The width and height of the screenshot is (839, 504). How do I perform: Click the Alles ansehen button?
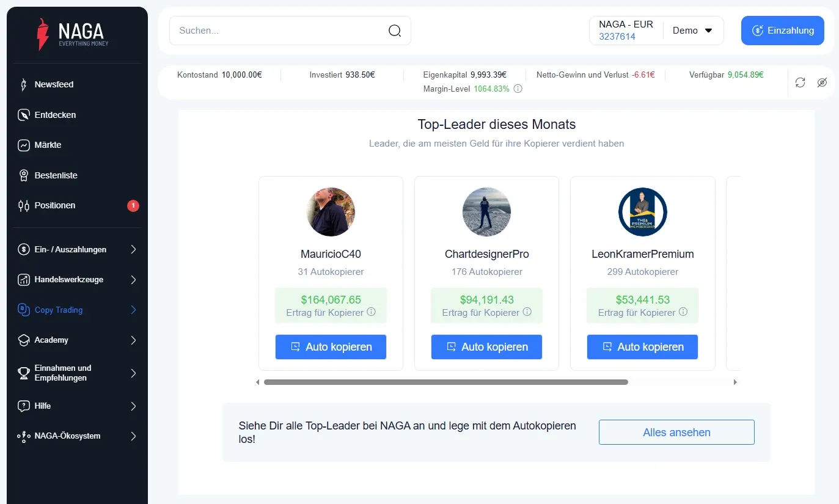676,433
